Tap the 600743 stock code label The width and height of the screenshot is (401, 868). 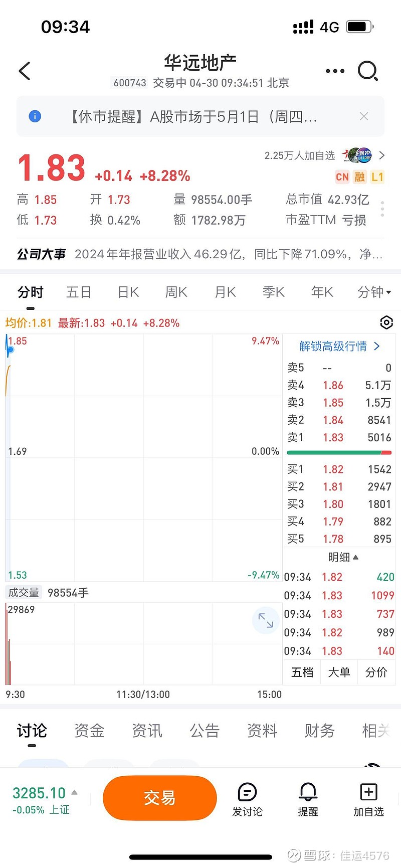tap(130, 83)
